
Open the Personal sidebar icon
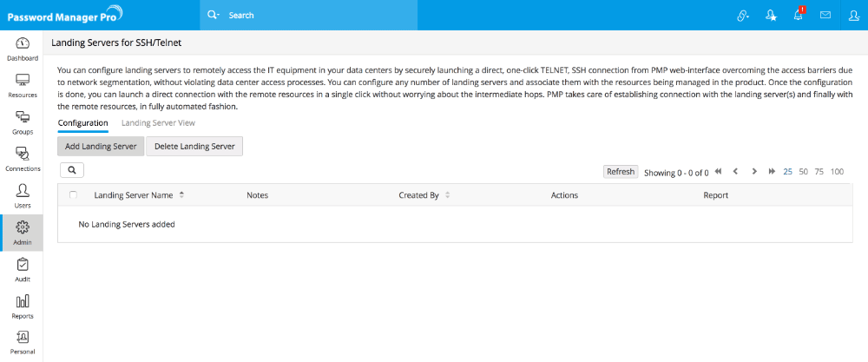coord(23,337)
